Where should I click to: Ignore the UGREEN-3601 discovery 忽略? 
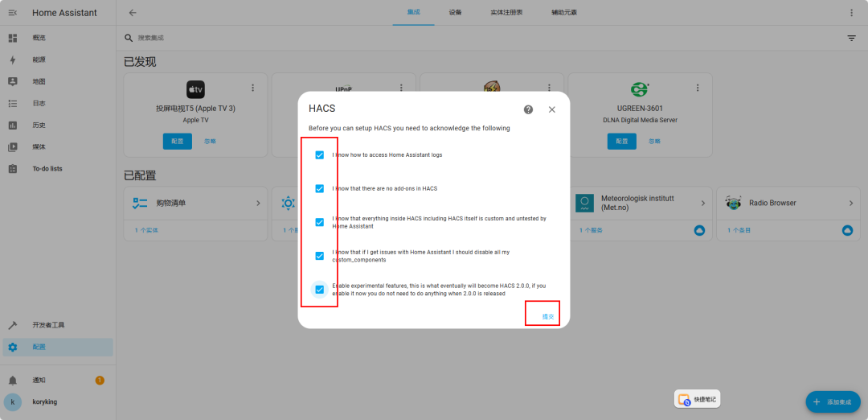655,142
